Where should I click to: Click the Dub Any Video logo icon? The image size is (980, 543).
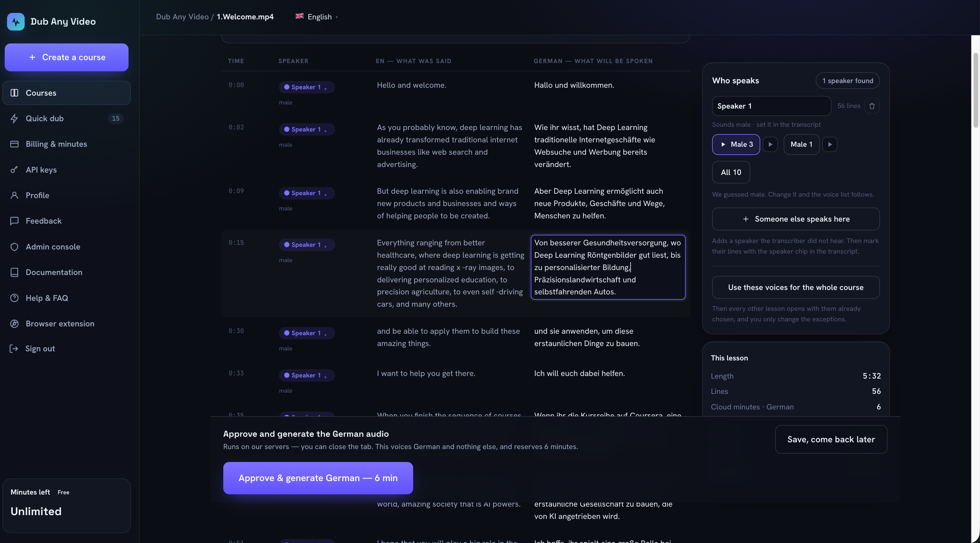16,22
